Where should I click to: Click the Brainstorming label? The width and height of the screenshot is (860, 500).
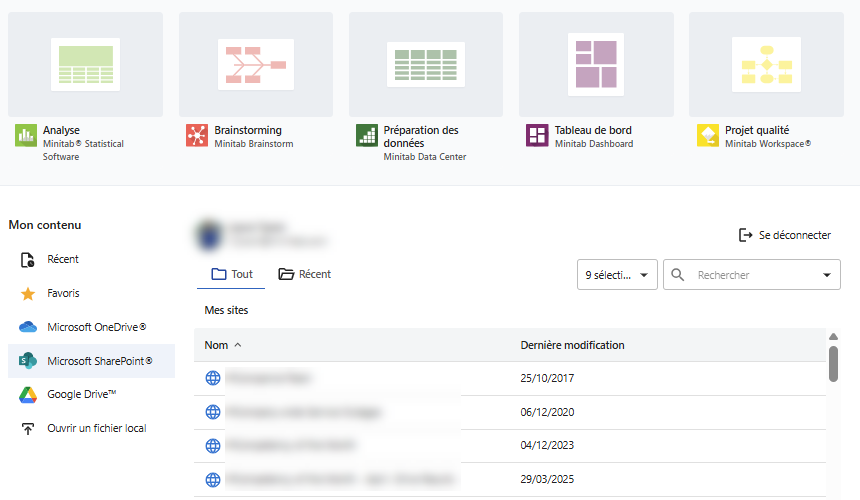248,130
